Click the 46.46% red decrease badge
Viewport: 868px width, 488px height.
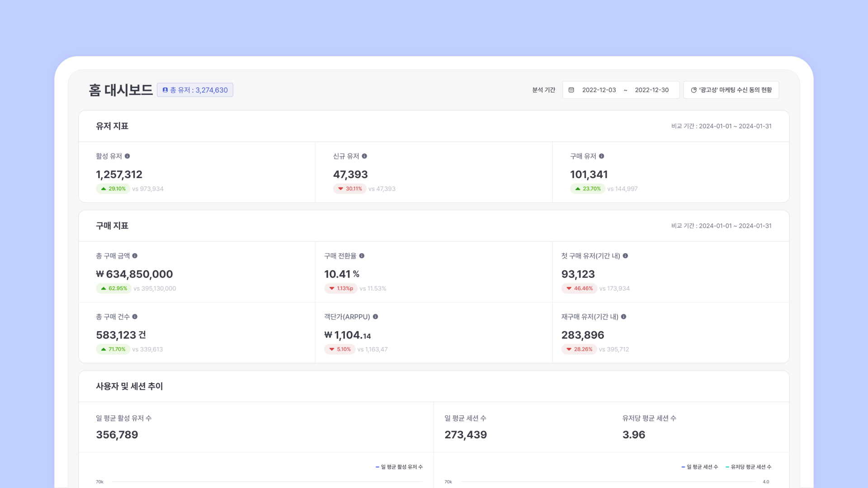(579, 288)
